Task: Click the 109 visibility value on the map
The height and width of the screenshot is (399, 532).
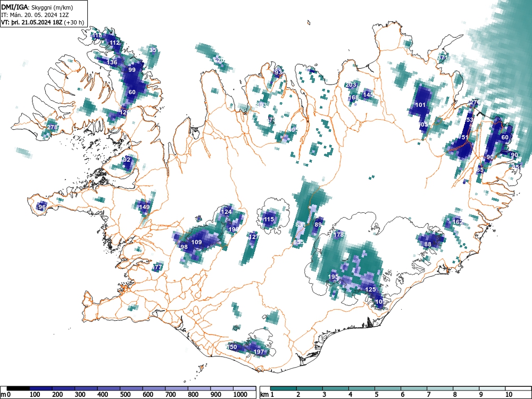Action: [x=197, y=242]
